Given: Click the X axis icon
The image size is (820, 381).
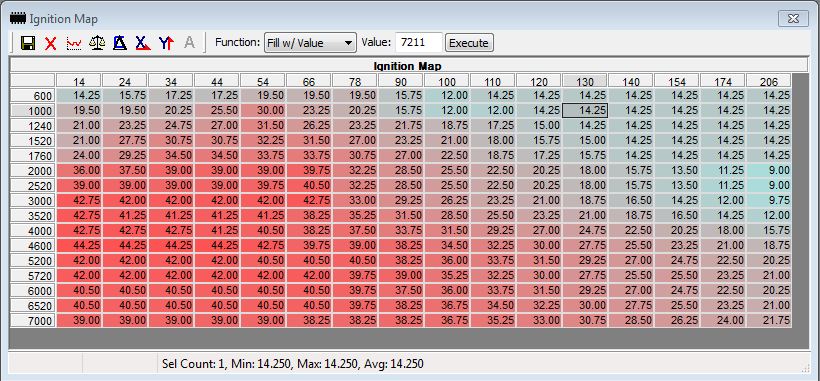Looking at the screenshot, I should coord(143,43).
